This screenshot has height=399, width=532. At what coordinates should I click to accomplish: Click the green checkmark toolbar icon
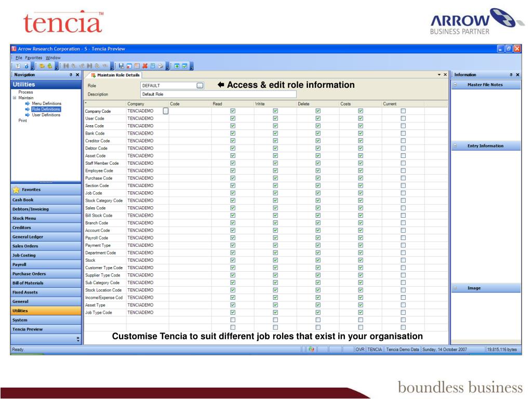[185, 66]
